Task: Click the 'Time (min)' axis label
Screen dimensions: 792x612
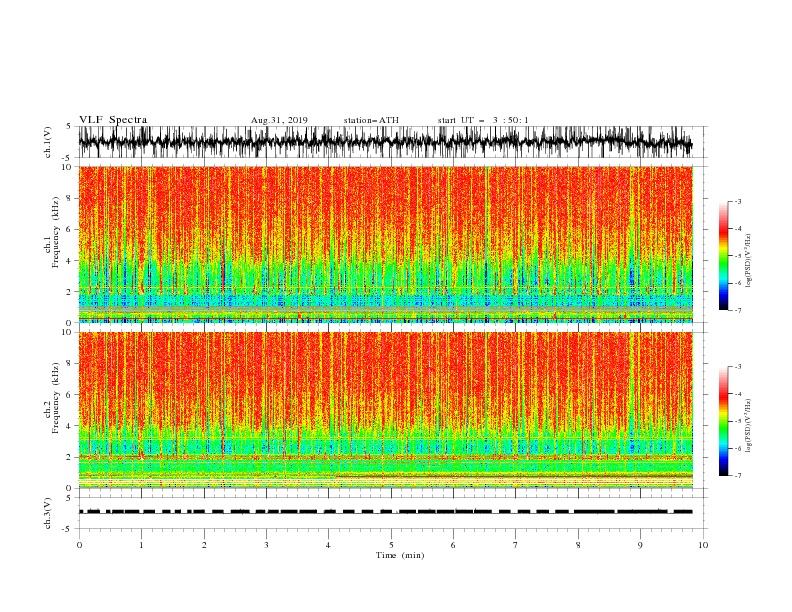Action: pos(400,555)
